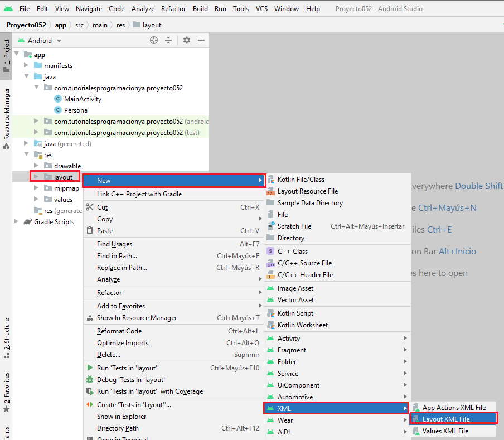Click the main breadcrumb
This screenshot has width=504, height=440.
[x=100, y=25]
